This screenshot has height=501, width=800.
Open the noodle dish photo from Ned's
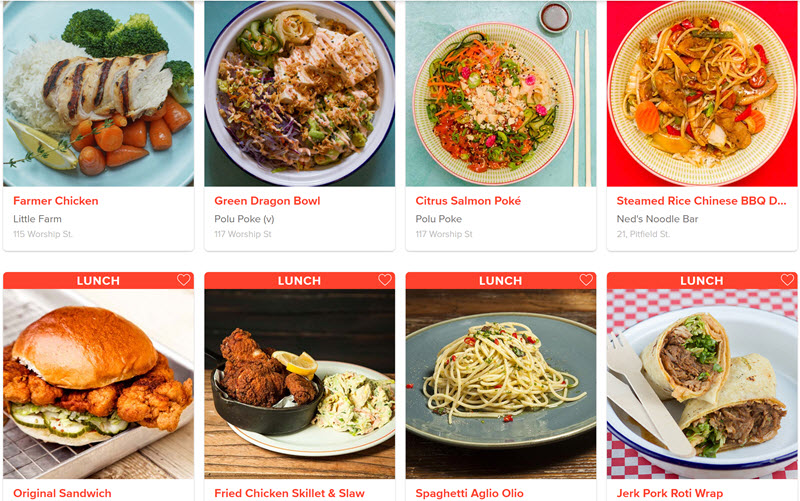pos(702,93)
